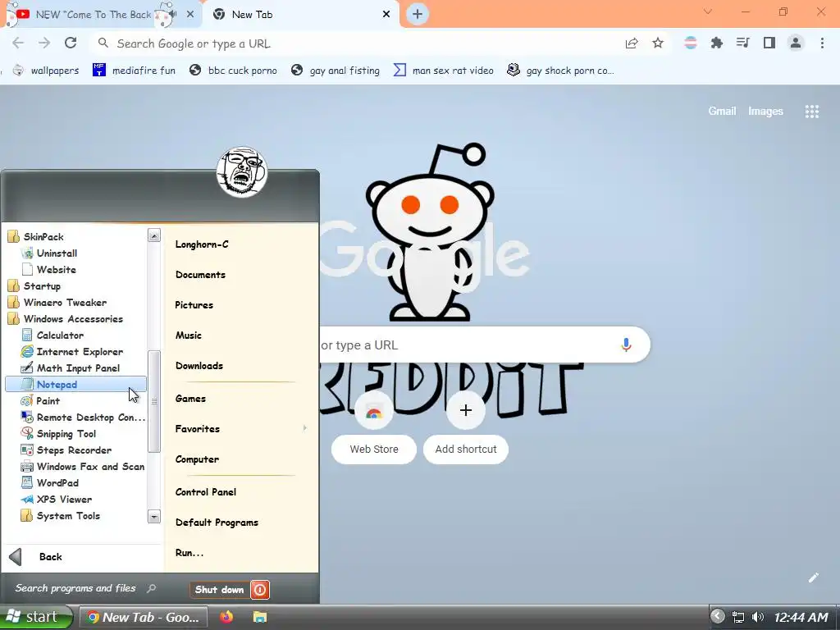Launch Firefox from the taskbar
The width and height of the screenshot is (840, 630).
pos(226,617)
